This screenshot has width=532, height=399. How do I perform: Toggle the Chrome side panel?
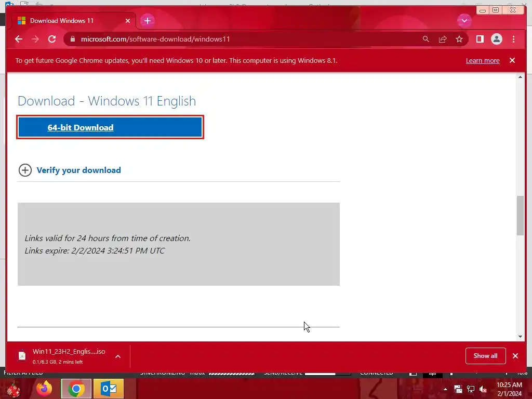[x=480, y=39]
